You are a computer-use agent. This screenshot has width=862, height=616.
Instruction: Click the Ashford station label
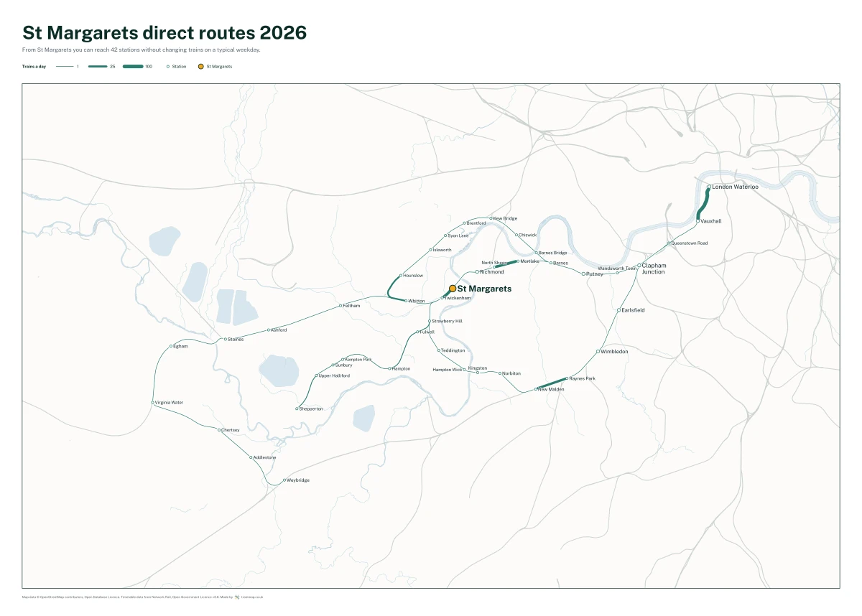[279, 330]
